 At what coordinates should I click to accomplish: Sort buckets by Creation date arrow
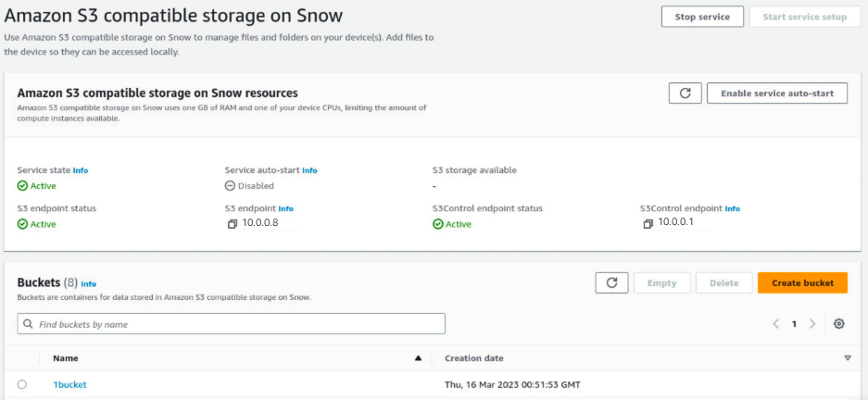[x=847, y=358]
